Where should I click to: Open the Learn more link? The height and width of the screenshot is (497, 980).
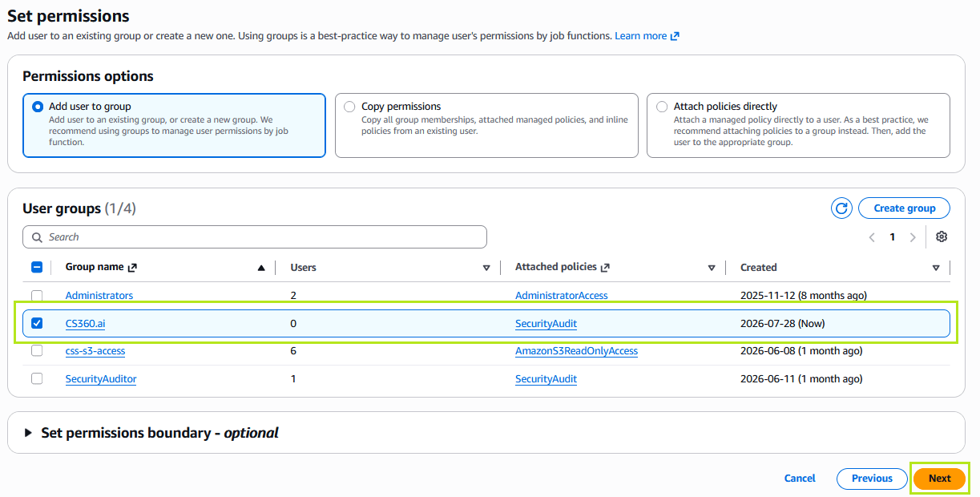pyautogui.click(x=641, y=36)
